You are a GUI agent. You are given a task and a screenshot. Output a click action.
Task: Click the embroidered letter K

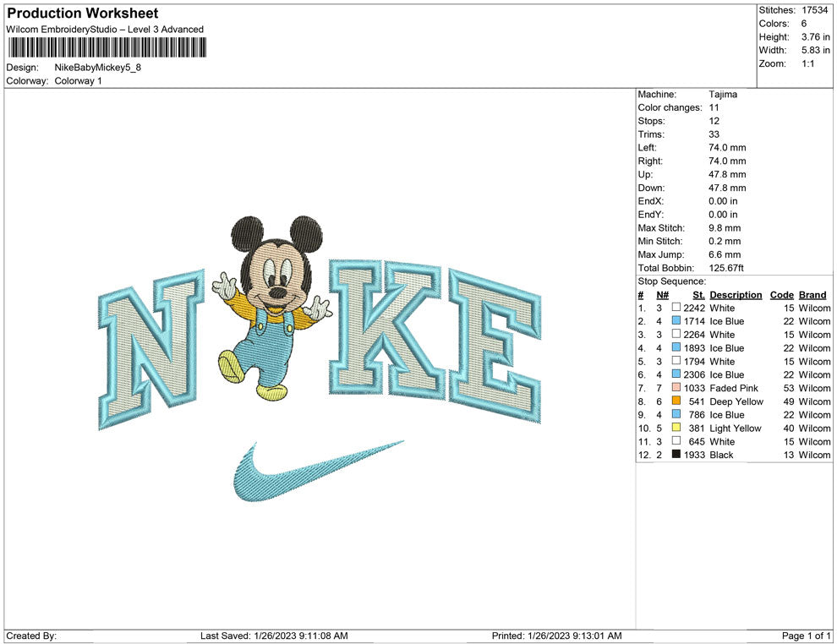(386, 330)
